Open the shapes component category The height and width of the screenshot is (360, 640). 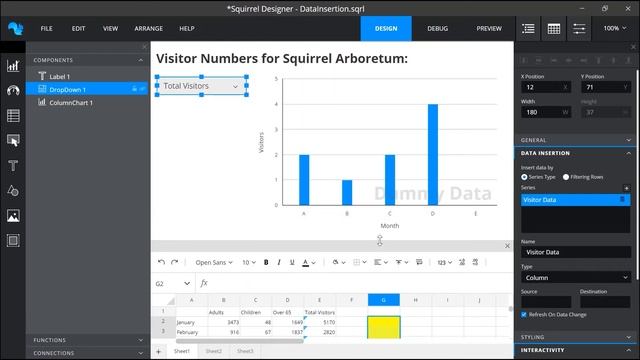click(13, 191)
